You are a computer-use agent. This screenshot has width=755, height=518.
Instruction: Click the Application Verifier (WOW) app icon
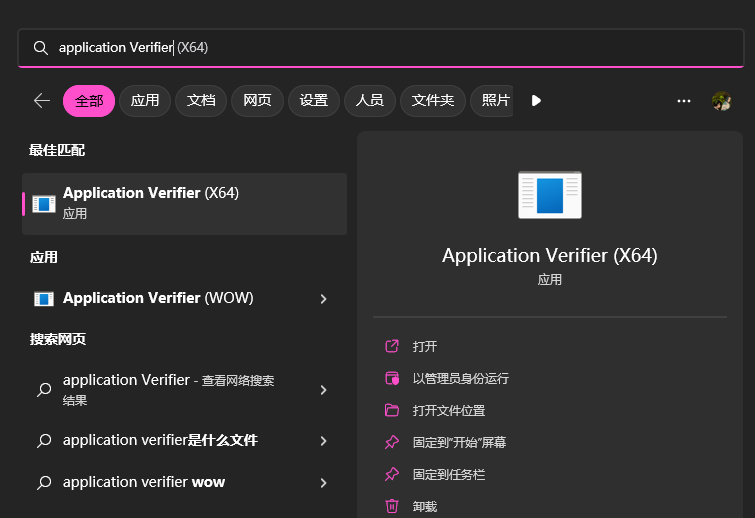[x=44, y=299]
